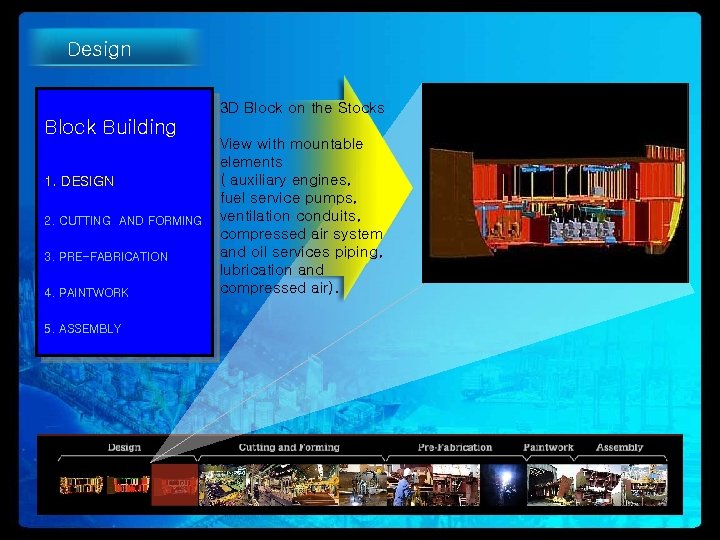Click the Design slide title

tap(99, 50)
